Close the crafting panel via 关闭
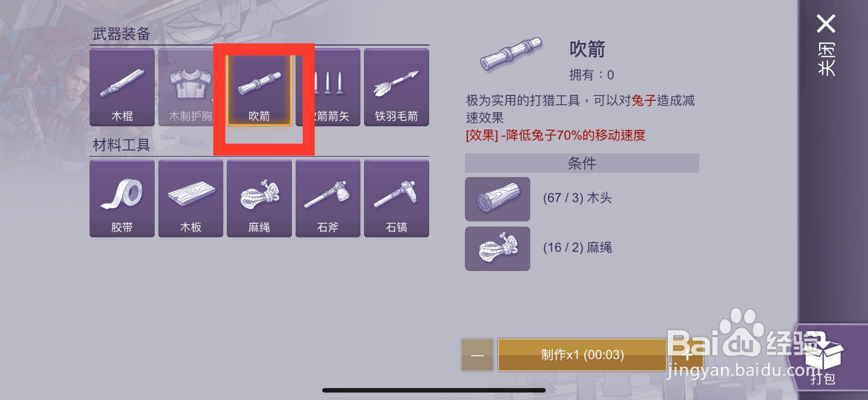868x400 pixels. (826, 46)
